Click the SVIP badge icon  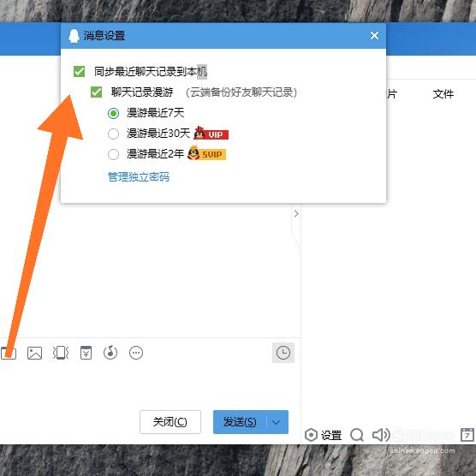[206, 153]
